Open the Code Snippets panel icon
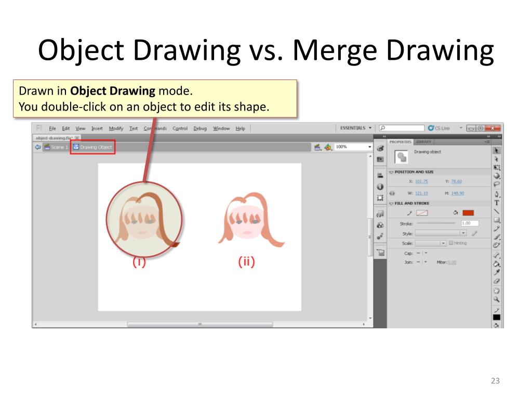 point(380,214)
